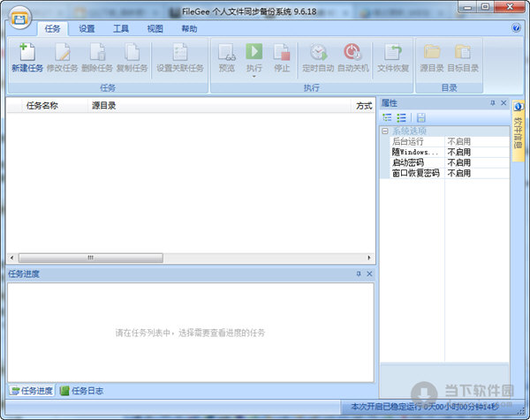Pin the 属性 panel with pushpin icon
530x420 pixels.
(493, 103)
